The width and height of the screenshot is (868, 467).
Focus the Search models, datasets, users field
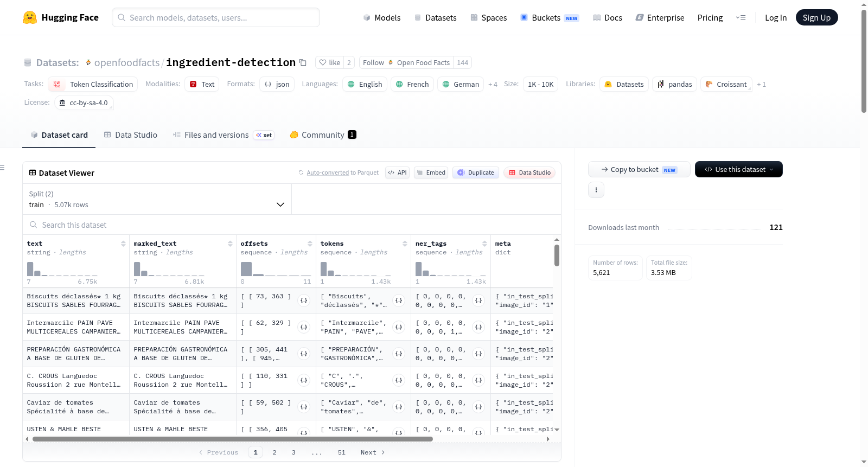(x=216, y=17)
